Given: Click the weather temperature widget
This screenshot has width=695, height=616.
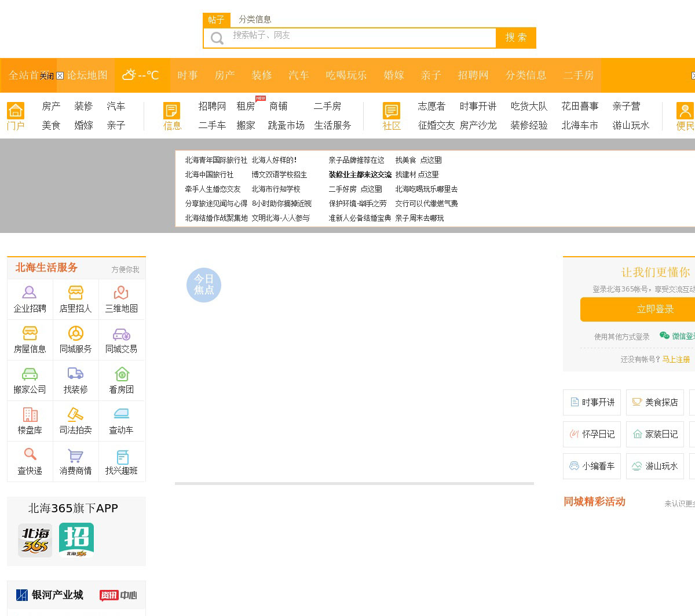Looking at the screenshot, I should [x=140, y=75].
